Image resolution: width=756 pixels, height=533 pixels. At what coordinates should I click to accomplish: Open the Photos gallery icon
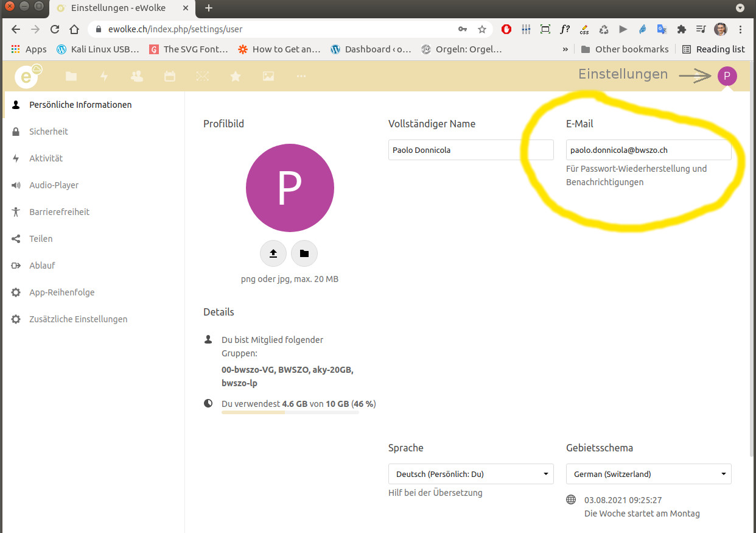click(268, 76)
